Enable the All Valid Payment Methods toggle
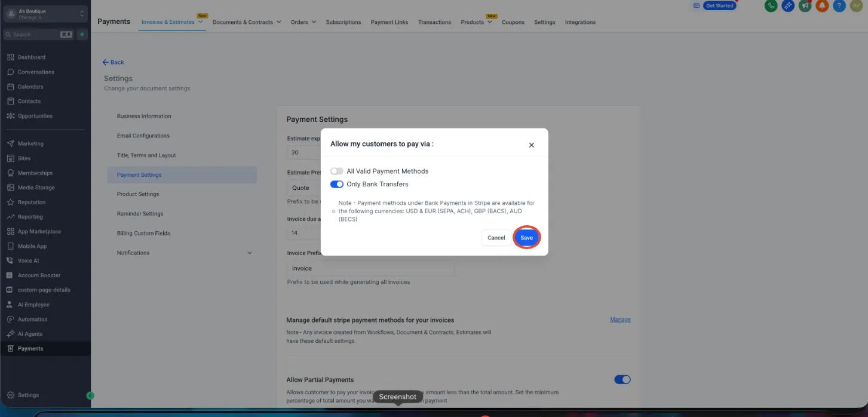The width and height of the screenshot is (868, 417). coord(337,171)
